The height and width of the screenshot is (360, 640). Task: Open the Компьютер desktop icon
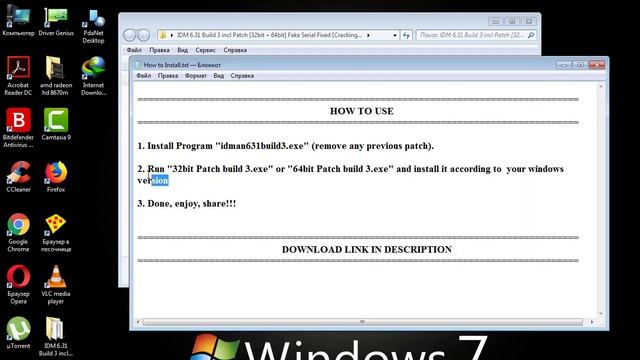coord(18,20)
